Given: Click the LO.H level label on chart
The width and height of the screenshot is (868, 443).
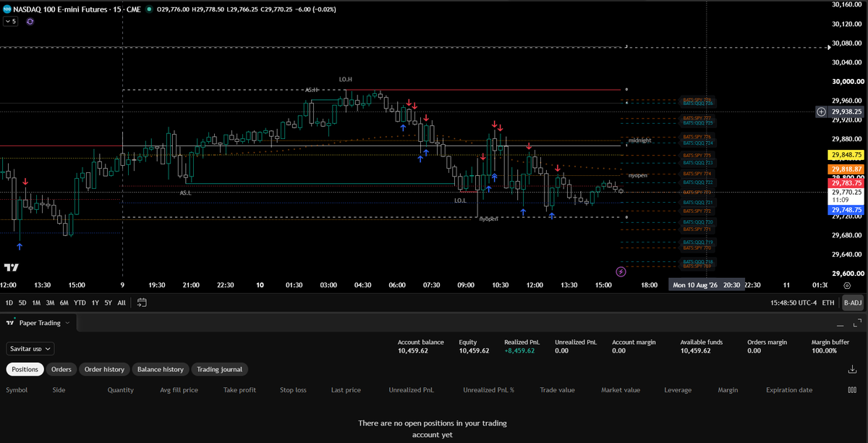Looking at the screenshot, I should pyautogui.click(x=345, y=78).
